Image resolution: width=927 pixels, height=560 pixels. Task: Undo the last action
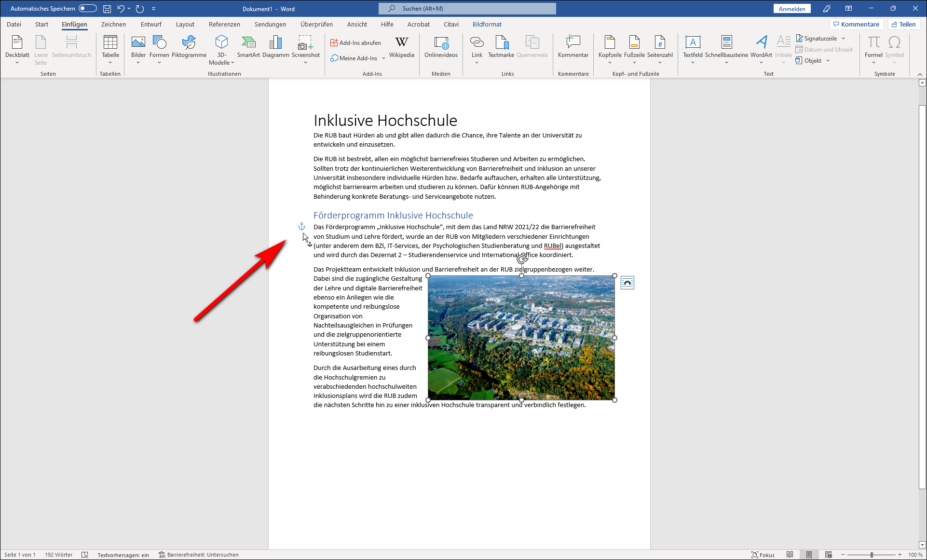(121, 9)
